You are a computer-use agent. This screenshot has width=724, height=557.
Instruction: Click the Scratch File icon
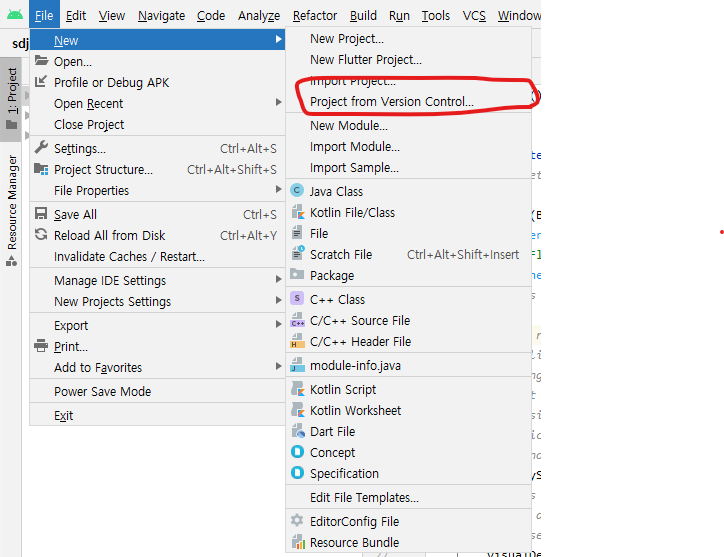[298, 254]
